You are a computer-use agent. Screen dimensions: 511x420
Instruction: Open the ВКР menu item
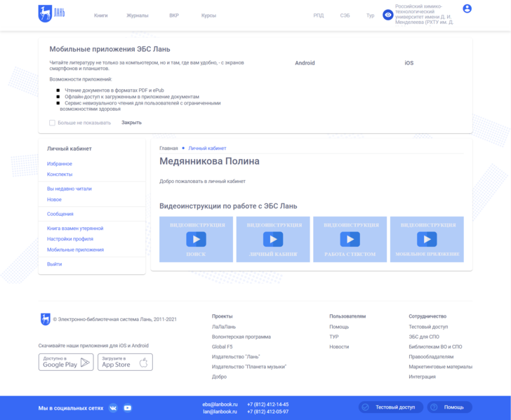click(x=174, y=15)
